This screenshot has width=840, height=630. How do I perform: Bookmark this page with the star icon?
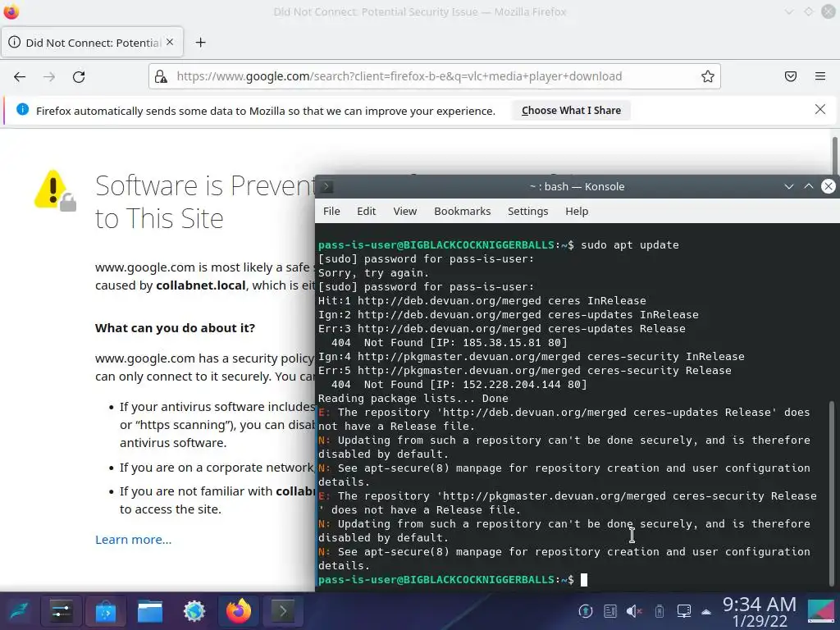click(708, 76)
